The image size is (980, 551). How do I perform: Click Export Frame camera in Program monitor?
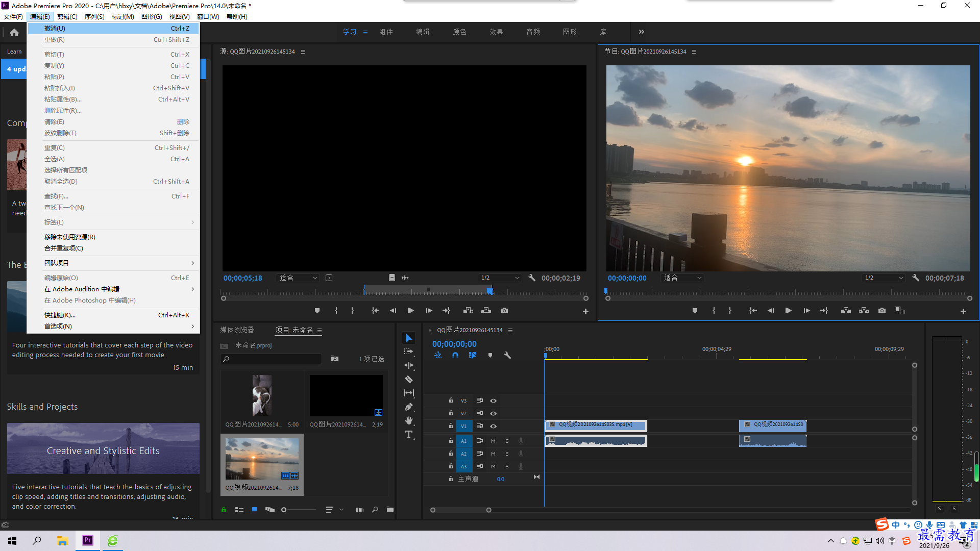click(882, 311)
